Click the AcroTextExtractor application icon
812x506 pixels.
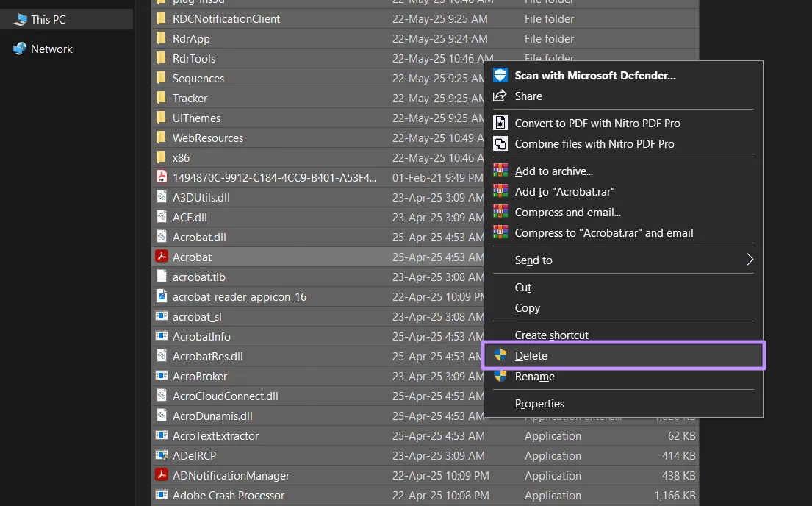161,435
